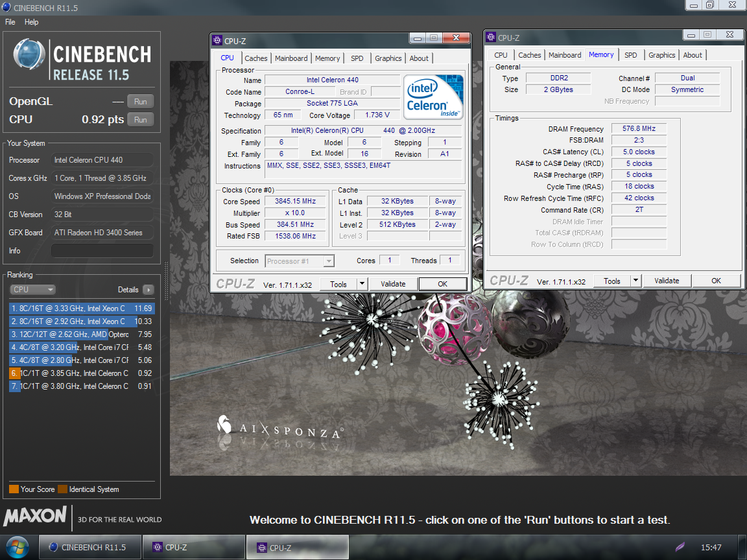
Task: Click the Info input field
Action: click(x=102, y=250)
